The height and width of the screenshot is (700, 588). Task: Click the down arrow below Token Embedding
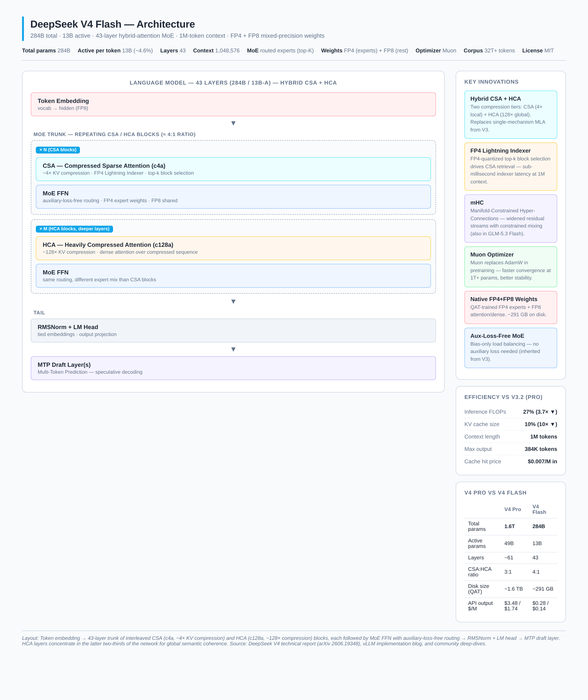[233, 123]
